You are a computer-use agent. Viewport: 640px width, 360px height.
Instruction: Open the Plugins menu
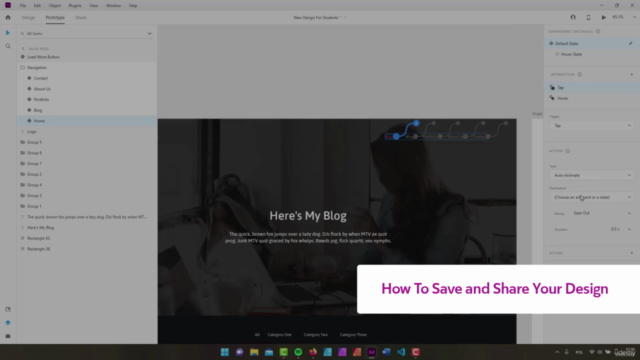(x=75, y=6)
